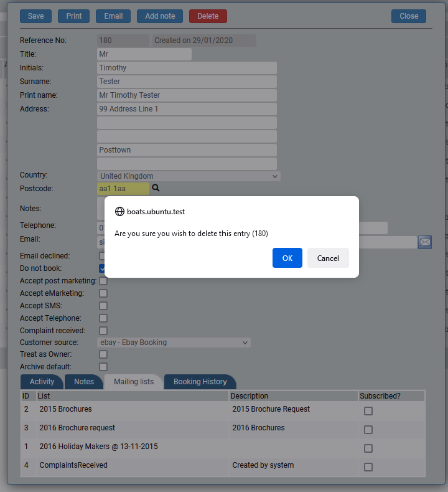The width and height of the screenshot is (448, 492).
Task: Switch to the Activity tab
Action: [42, 382]
